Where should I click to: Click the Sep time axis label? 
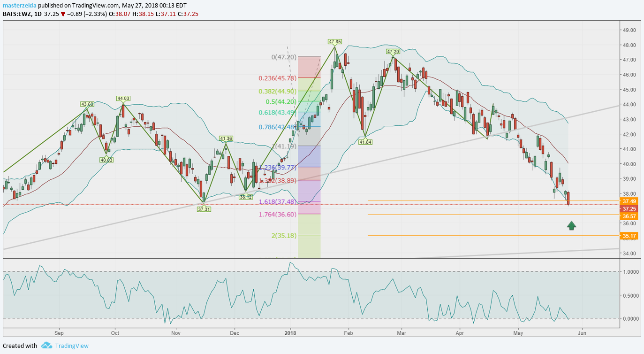[x=59, y=333]
